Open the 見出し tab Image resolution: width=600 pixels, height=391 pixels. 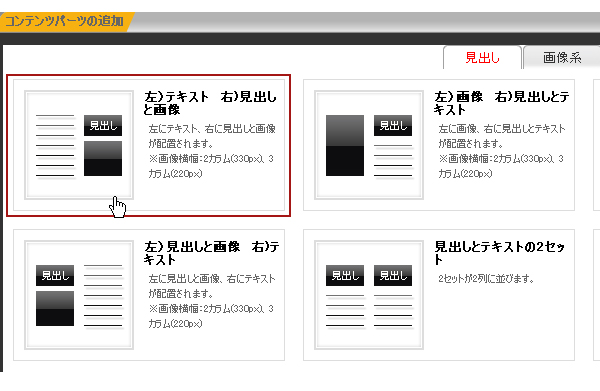pos(482,58)
